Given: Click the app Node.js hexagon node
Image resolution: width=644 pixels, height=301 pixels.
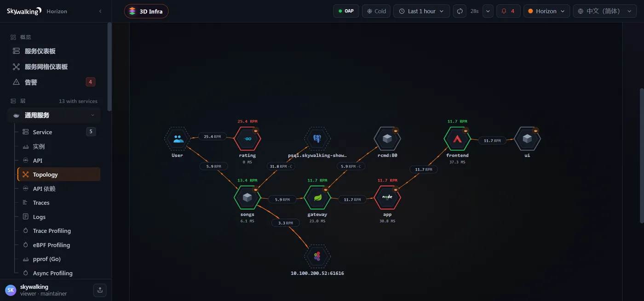Looking at the screenshot, I should (x=387, y=198).
